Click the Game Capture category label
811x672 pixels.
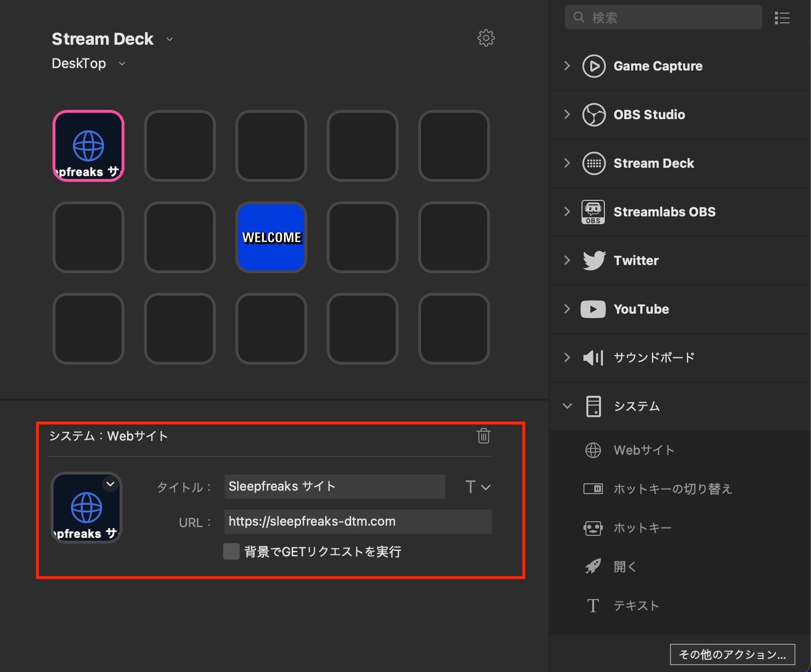tap(658, 66)
